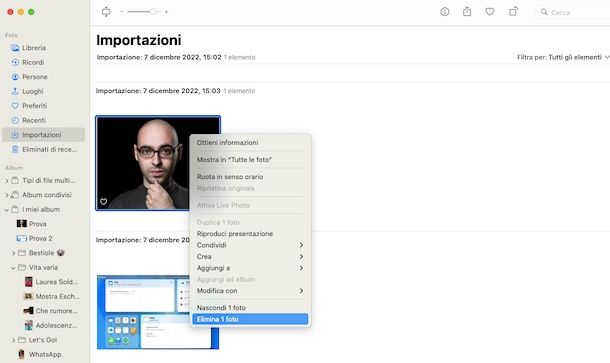Open the Condividi submenu

click(x=250, y=245)
